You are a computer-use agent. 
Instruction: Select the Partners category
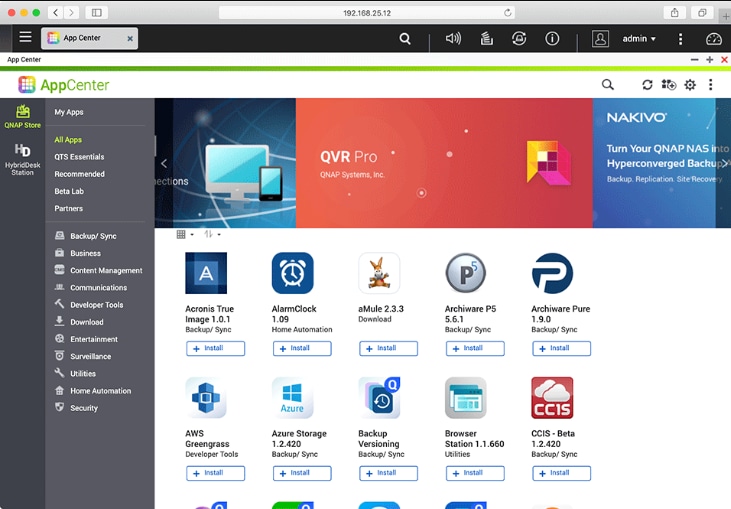pos(69,208)
